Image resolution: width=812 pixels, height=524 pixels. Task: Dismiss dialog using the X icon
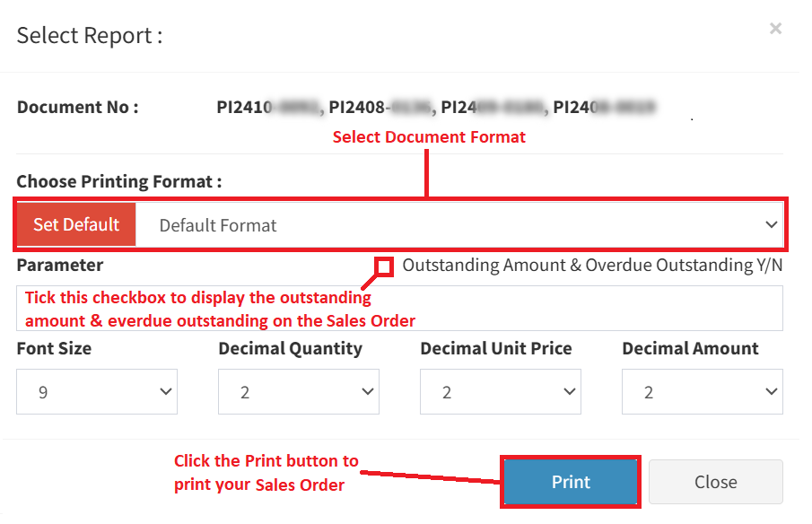[x=775, y=29]
